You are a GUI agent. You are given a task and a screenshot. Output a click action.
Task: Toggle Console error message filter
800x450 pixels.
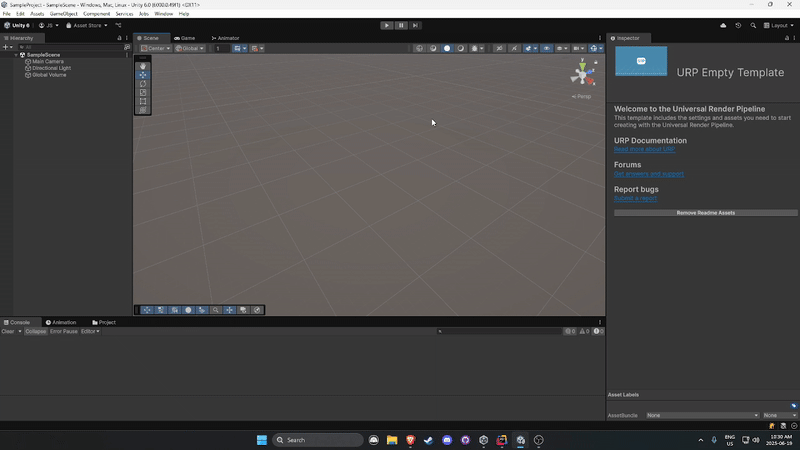(x=598, y=332)
